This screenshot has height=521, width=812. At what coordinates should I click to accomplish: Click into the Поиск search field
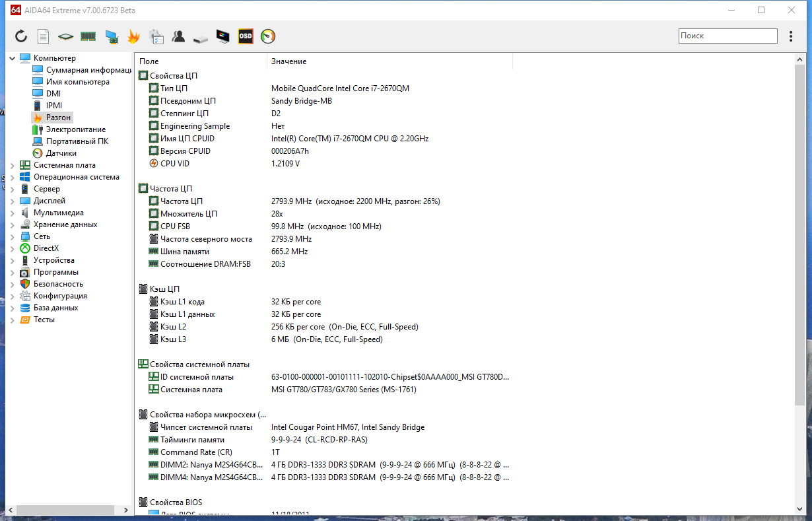point(728,36)
